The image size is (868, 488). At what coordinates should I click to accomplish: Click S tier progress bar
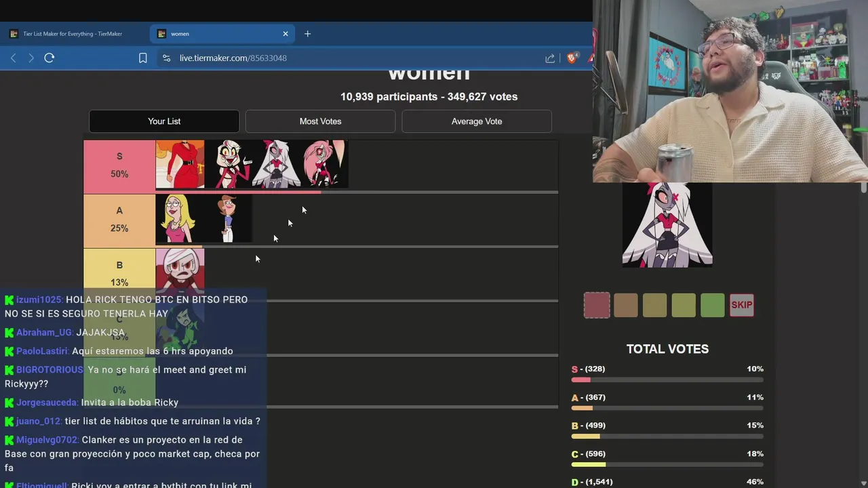[x=357, y=192]
